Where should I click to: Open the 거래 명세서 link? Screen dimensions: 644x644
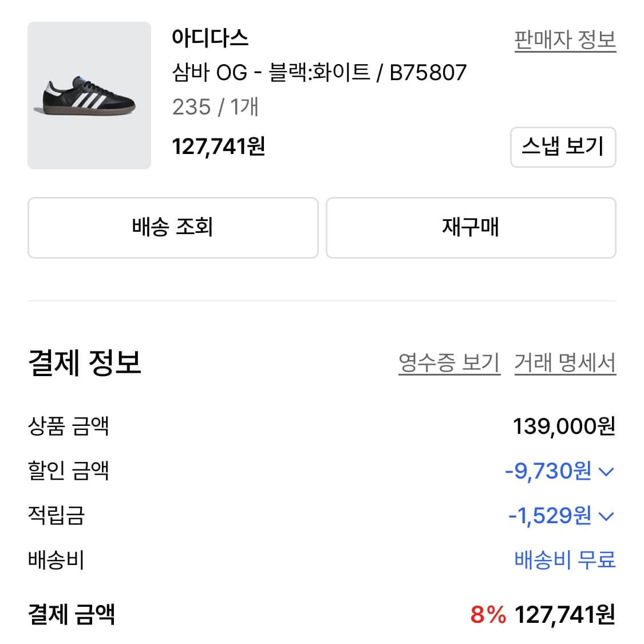coord(564,363)
